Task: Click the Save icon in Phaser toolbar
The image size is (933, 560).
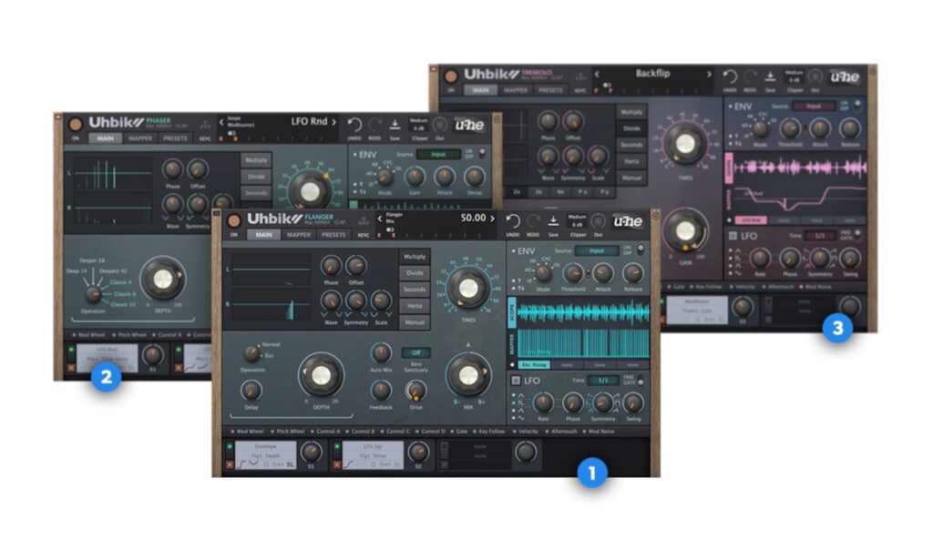Action: (395, 125)
